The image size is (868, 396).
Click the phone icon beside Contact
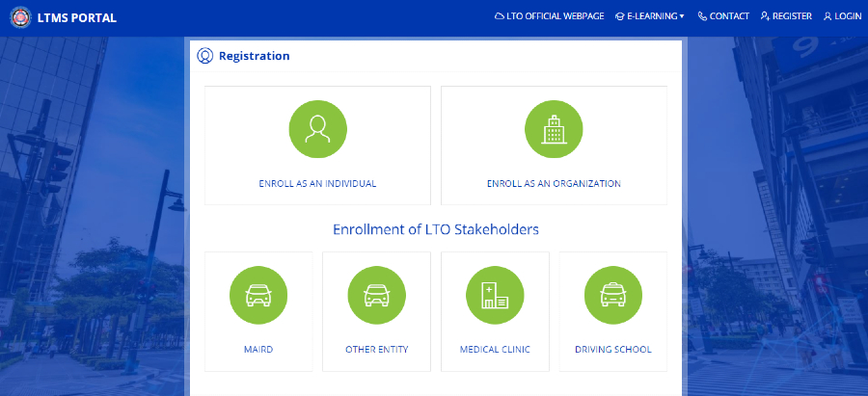702,16
